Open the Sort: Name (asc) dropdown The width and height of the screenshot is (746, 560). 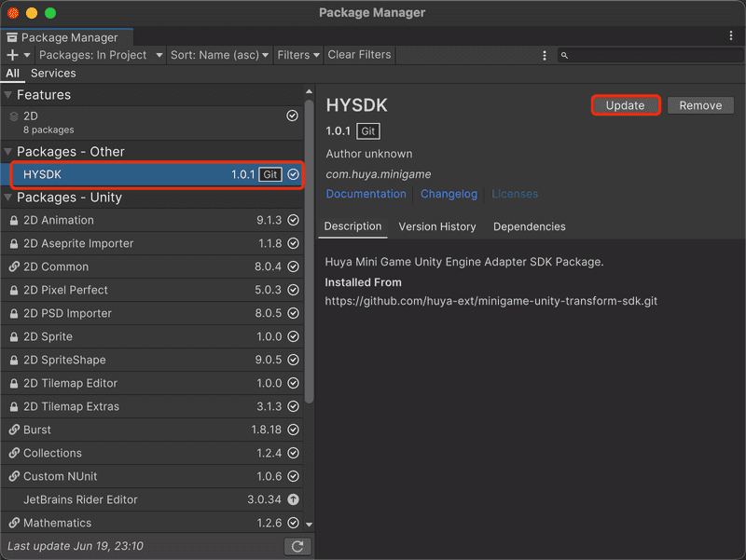click(x=218, y=55)
